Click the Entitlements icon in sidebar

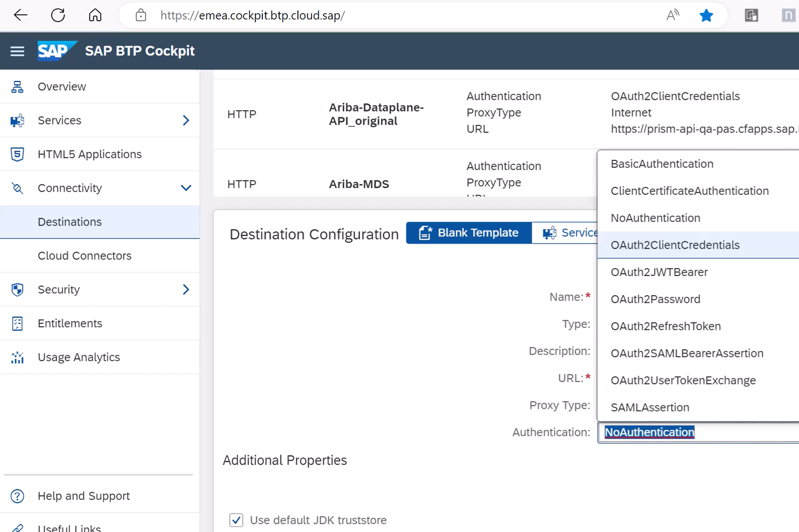[x=17, y=324]
